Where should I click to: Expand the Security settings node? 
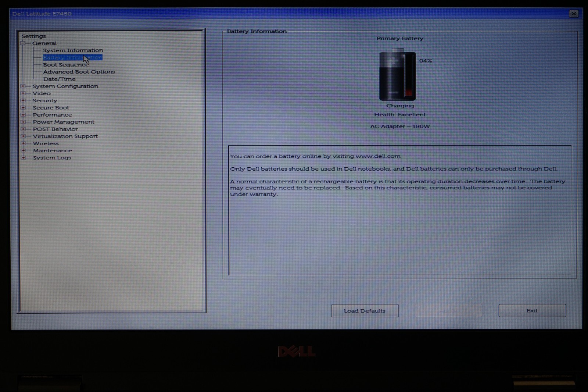pyautogui.click(x=23, y=100)
